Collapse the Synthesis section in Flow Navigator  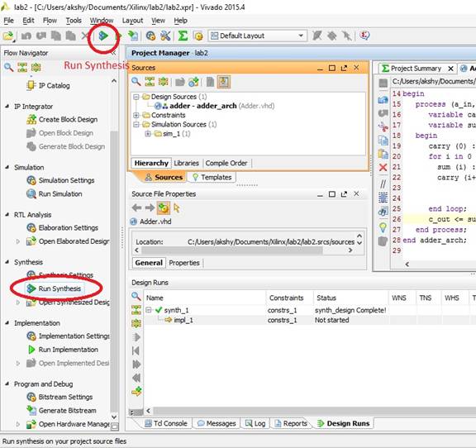click(x=7, y=262)
